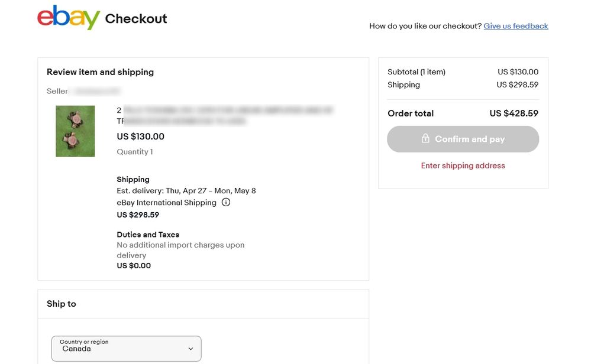Screen dimensions: 591x364
Task: Open the Give us feedback link
Action: coord(516,26)
